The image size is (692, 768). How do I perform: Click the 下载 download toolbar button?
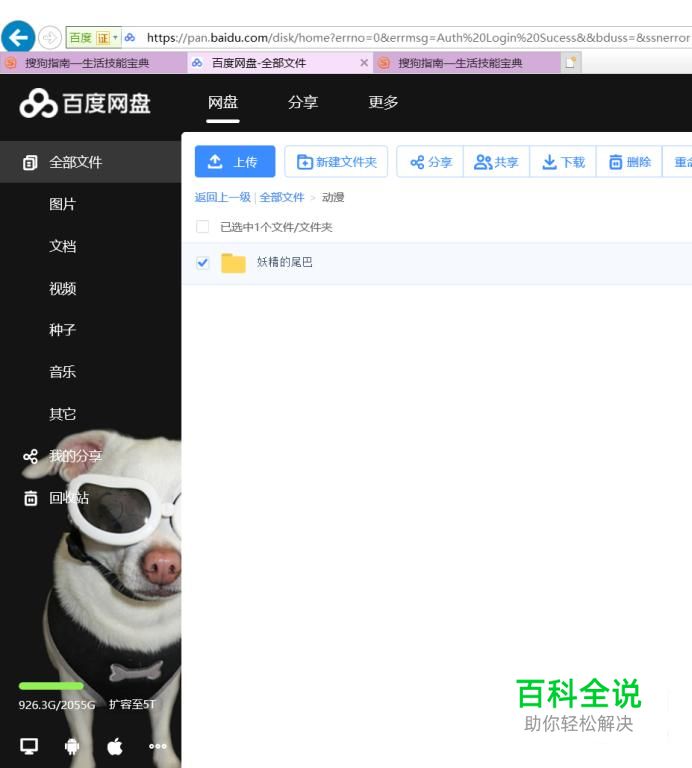pos(563,162)
